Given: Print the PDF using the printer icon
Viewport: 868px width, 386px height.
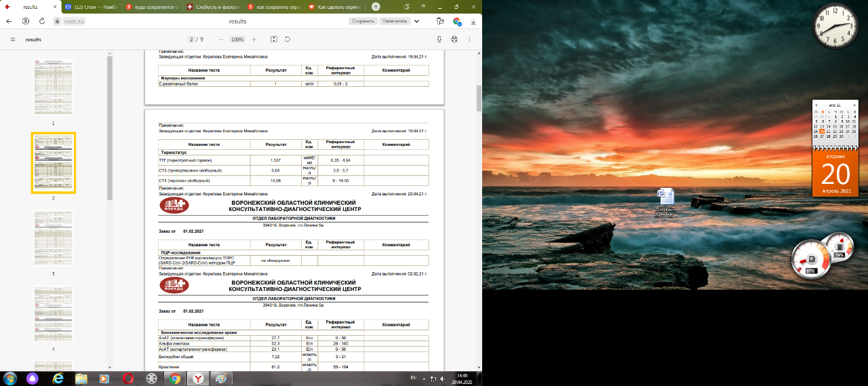Looking at the screenshot, I should point(454,39).
